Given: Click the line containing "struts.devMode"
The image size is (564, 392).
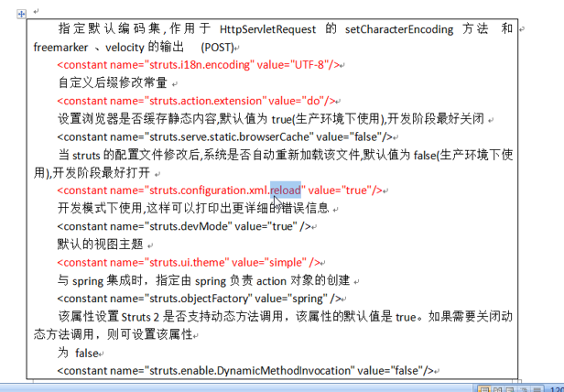Looking at the screenshot, I should pyautogui.click(x=184, y=226).
